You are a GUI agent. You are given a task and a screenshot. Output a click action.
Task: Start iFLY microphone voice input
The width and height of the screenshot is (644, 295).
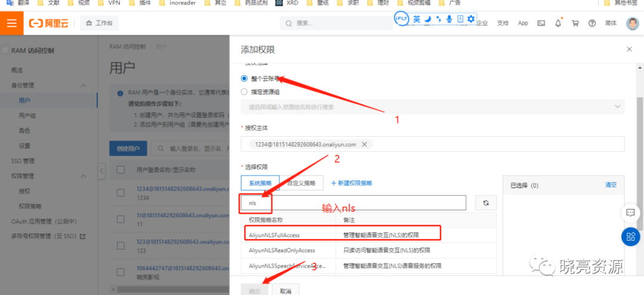pyautogui.click(x=450, y=19)
